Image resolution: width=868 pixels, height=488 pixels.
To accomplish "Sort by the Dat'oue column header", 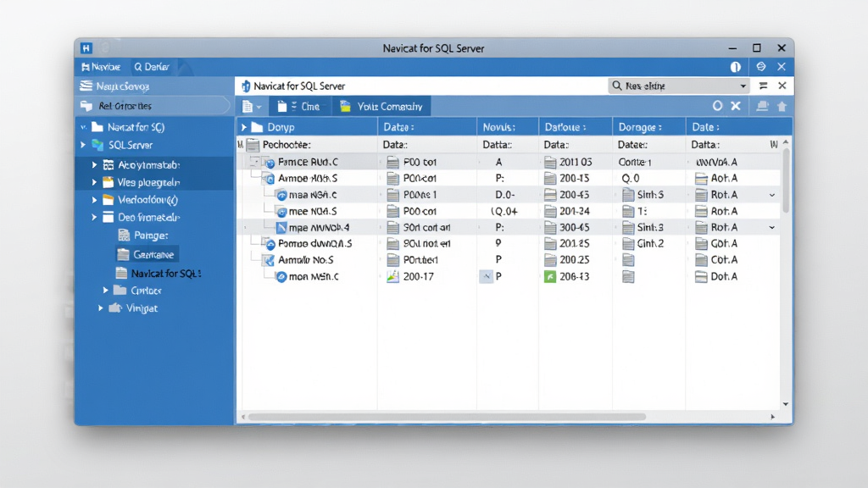I will (x=576, y=127).
